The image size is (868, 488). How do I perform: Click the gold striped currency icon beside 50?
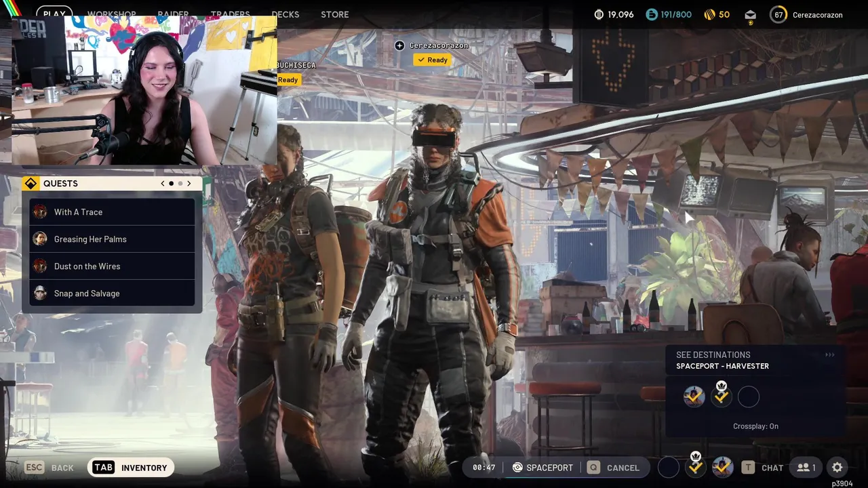(x=709, y=14)
